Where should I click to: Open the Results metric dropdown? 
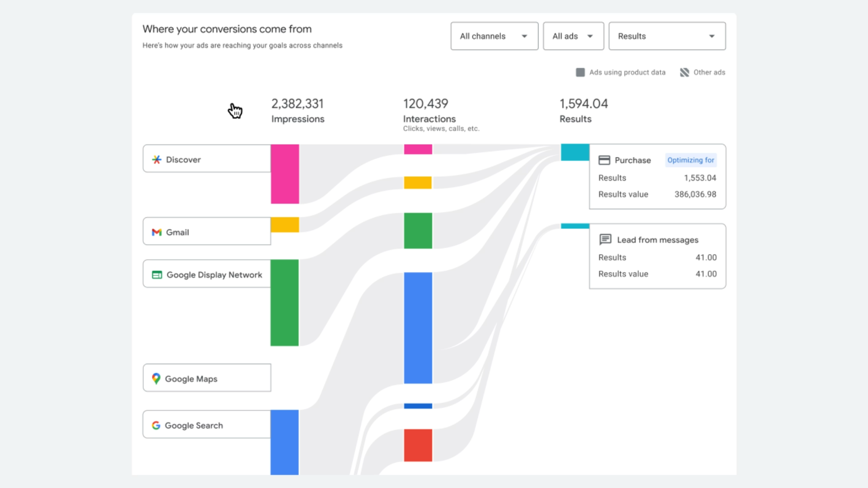coord(667,36)
